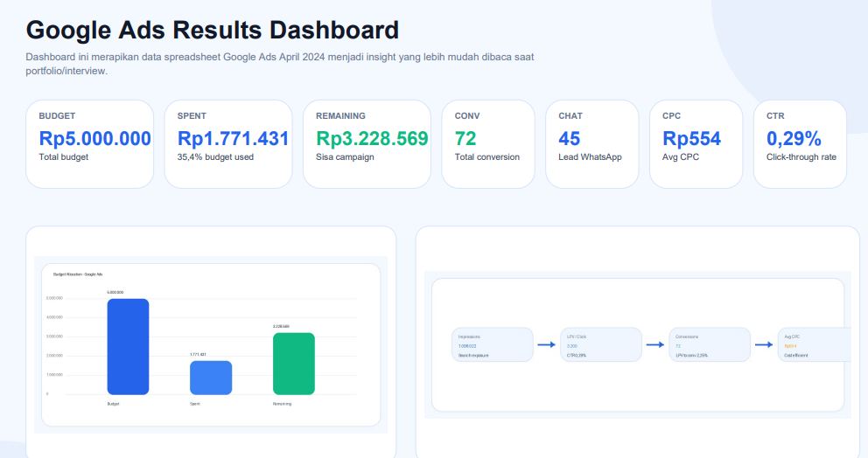
Task: Select the LPV / Click funnel node
Action: 601,344
